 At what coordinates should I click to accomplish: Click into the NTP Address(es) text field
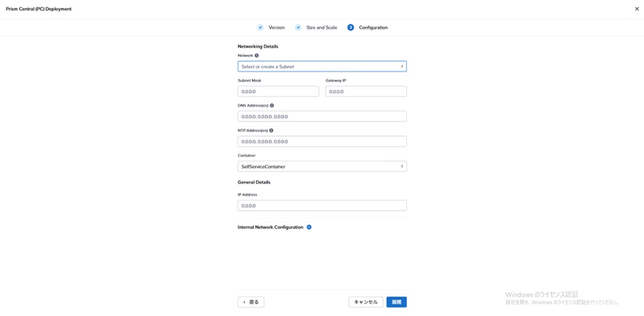pos(322,142)
